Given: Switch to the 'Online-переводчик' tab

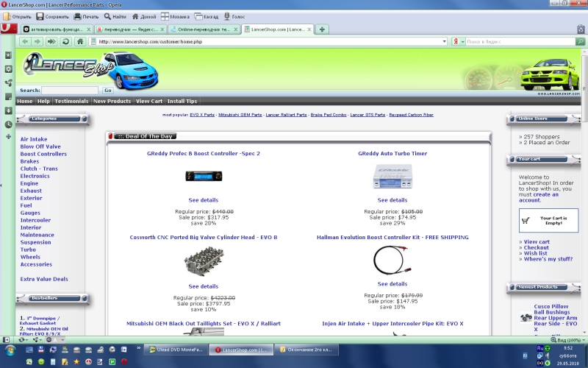Looking at the screenshot, I should click(204, 29).
